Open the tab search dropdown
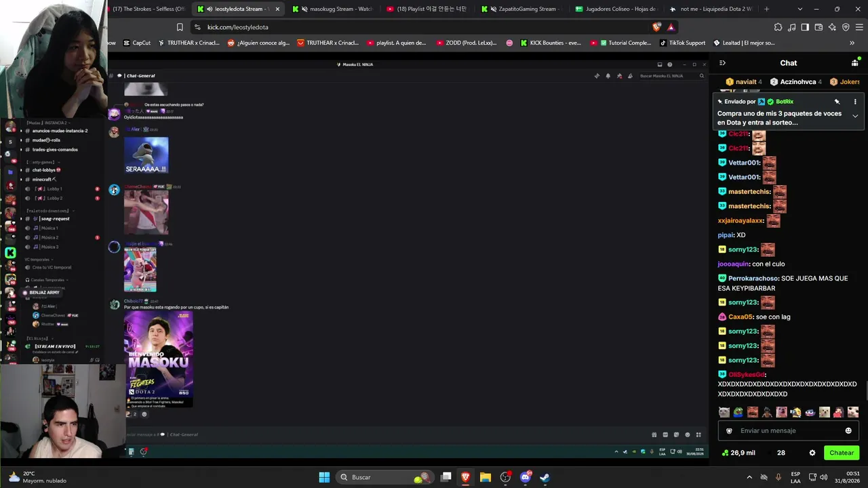 coord(800,9)
